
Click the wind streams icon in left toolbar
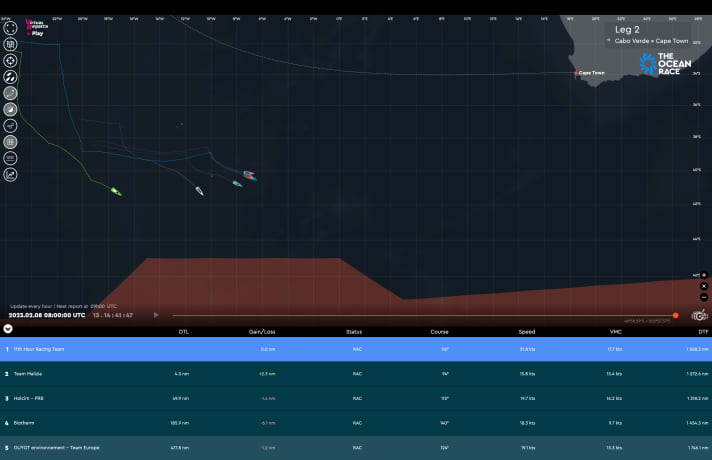[x=10, y=126]
